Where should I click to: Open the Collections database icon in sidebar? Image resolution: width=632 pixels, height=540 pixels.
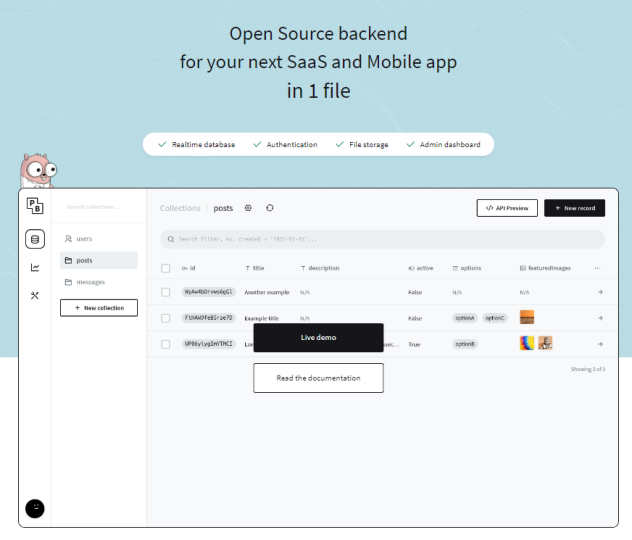click(x=35, y=239)
